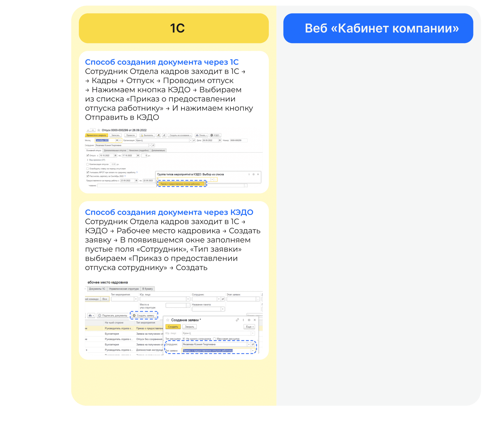The image size is (504, 421).
Task: Open the Еще dropdown menu
Action: (x=250, y=327)
